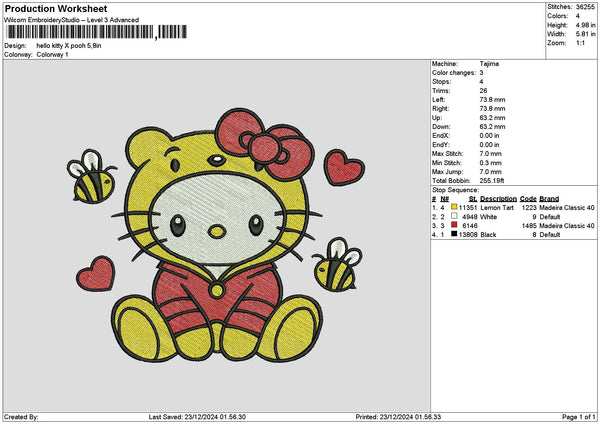Select thread code "1223"

click(x=529, y=208)
